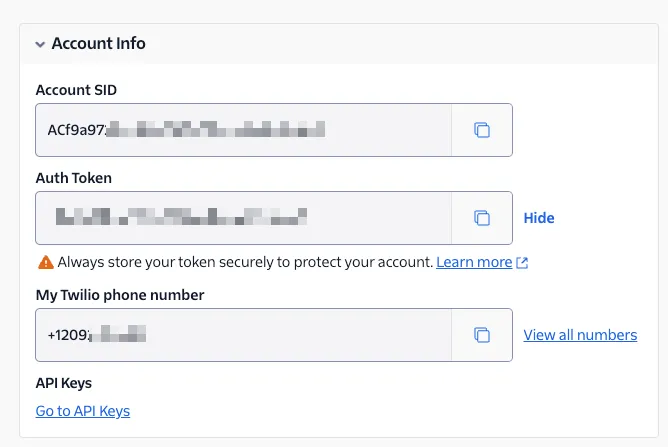This screenshot has height=447, width=668.
Task: Copy my Twilio phone number
Action: click(482, 335)
